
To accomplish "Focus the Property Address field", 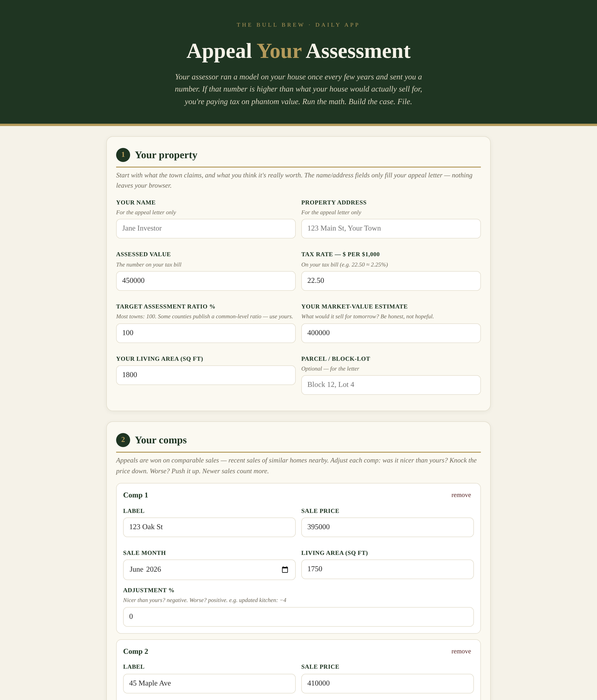I will pyautogui.click(x=391, y=229).
